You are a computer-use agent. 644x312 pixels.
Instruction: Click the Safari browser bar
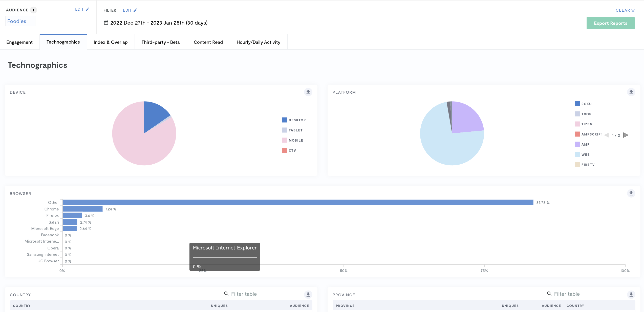70,222
